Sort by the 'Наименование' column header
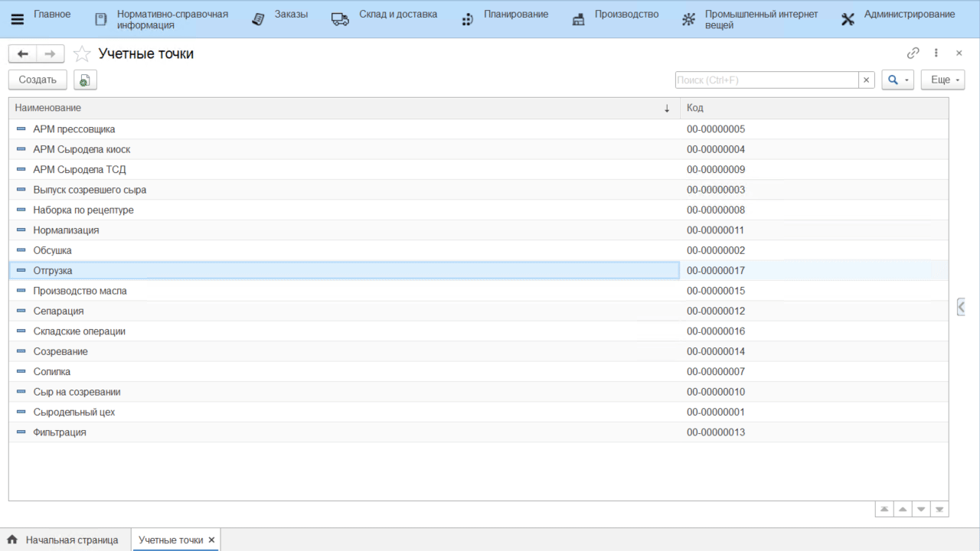 coord(337,108)
